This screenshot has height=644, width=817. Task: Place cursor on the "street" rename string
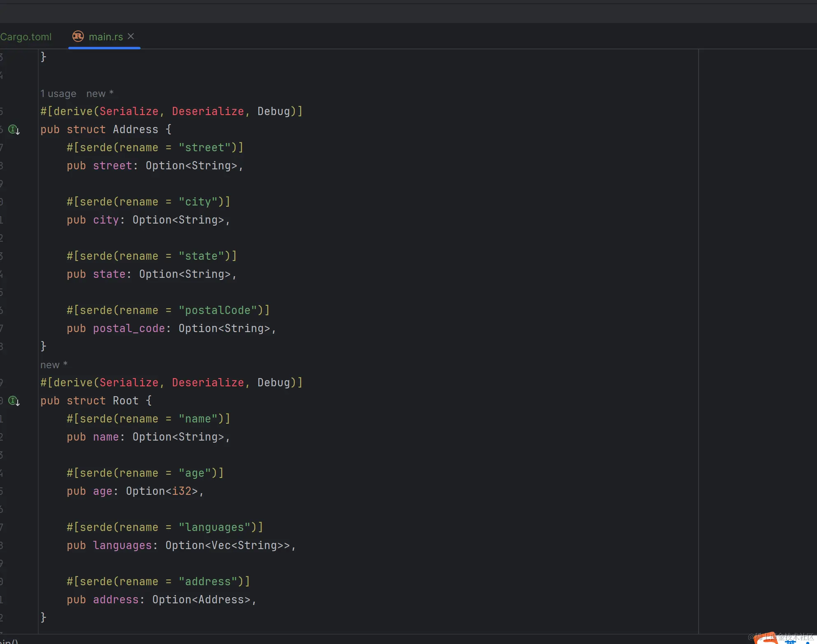(205, 148)
